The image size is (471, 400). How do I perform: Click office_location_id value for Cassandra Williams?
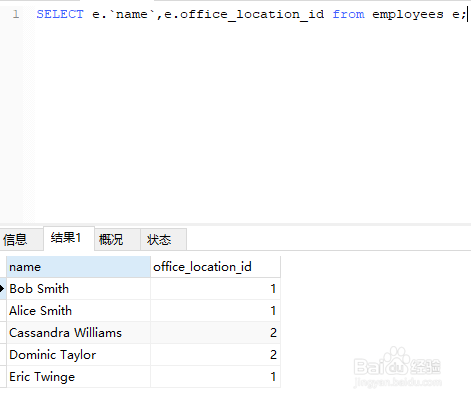tap(215, 333)
